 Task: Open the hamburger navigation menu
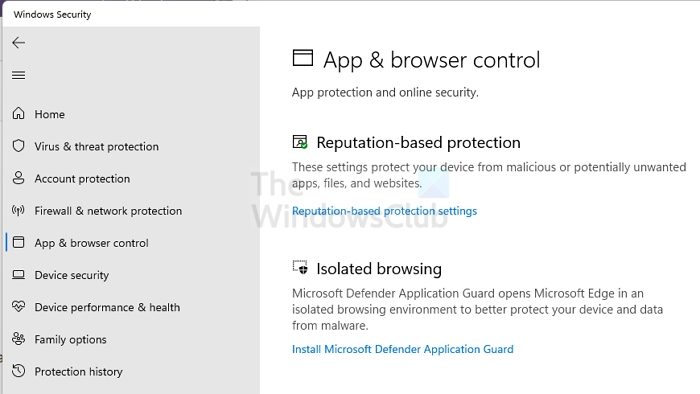[18, 75]
